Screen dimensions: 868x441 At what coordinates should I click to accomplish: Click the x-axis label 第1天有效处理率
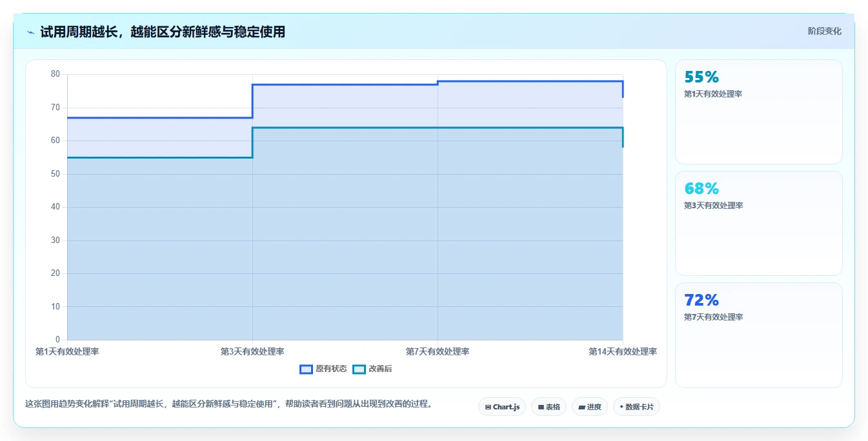[x=67, y=351]
